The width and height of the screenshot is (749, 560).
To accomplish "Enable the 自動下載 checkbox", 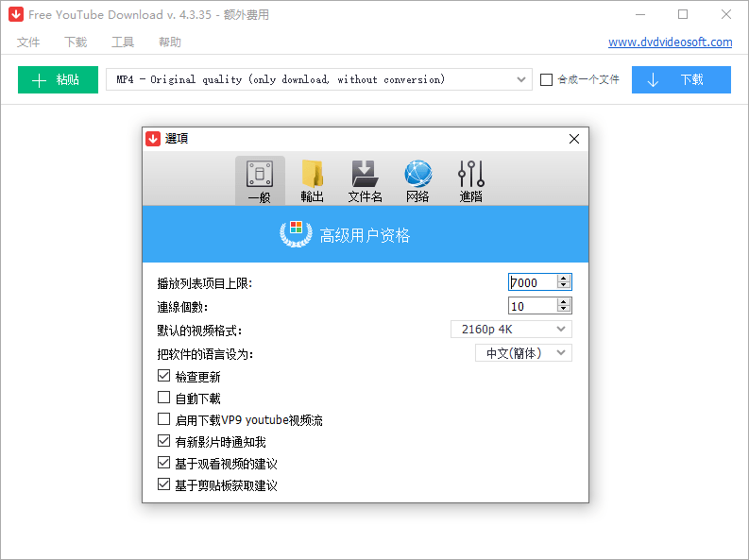I will (164, 399).
